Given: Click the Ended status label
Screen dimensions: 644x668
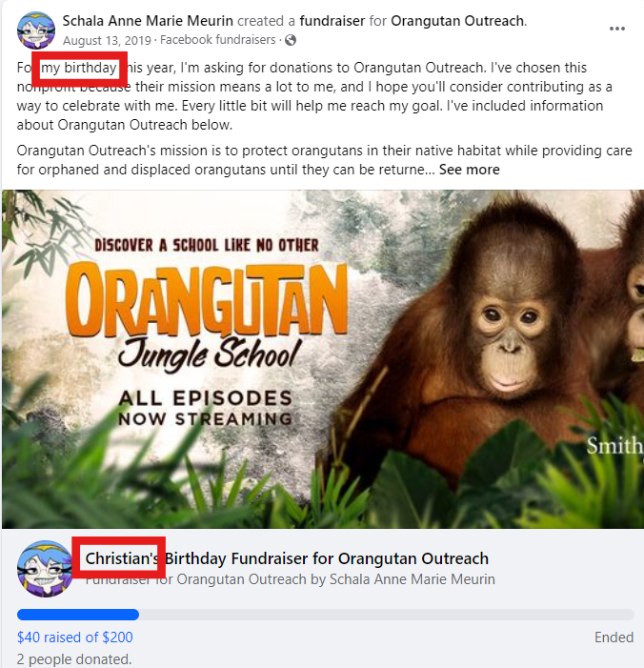Looking at the screenshot, I should tap(614, 638).
